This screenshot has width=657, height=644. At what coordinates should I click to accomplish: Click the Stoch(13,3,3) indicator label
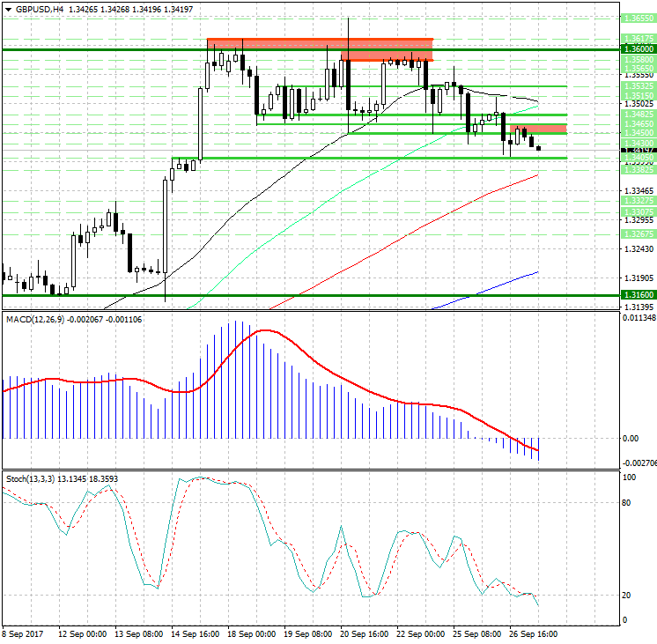click(29, 478)
